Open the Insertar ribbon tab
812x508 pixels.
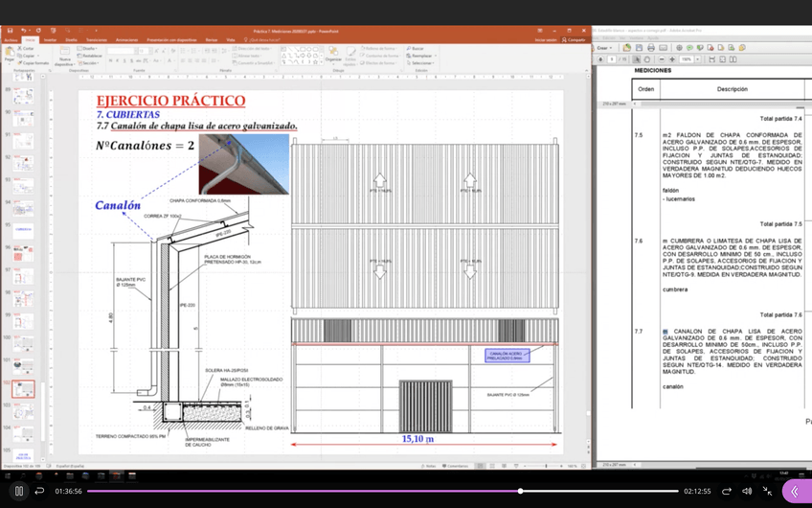(x=50, y=40)
